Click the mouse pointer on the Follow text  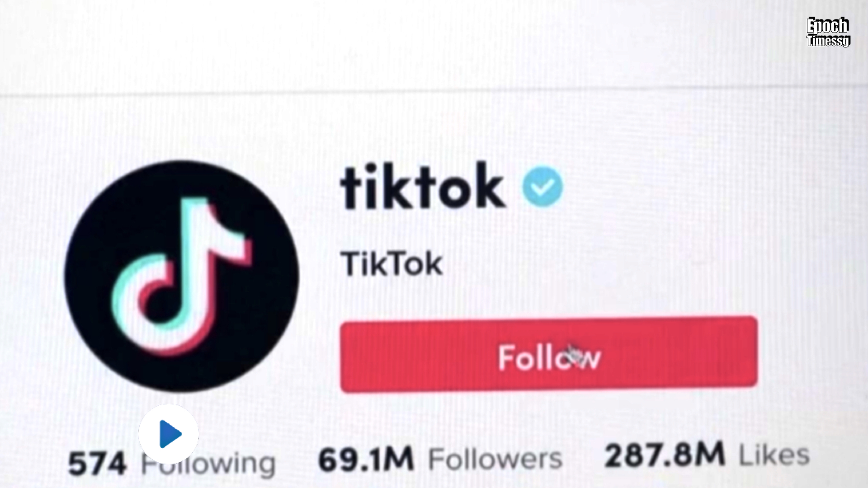(x=573, y=354)
